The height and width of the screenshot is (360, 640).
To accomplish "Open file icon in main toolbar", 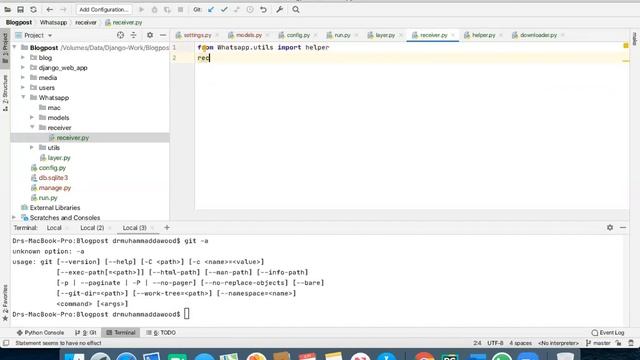I will click(x=7, y=9).
